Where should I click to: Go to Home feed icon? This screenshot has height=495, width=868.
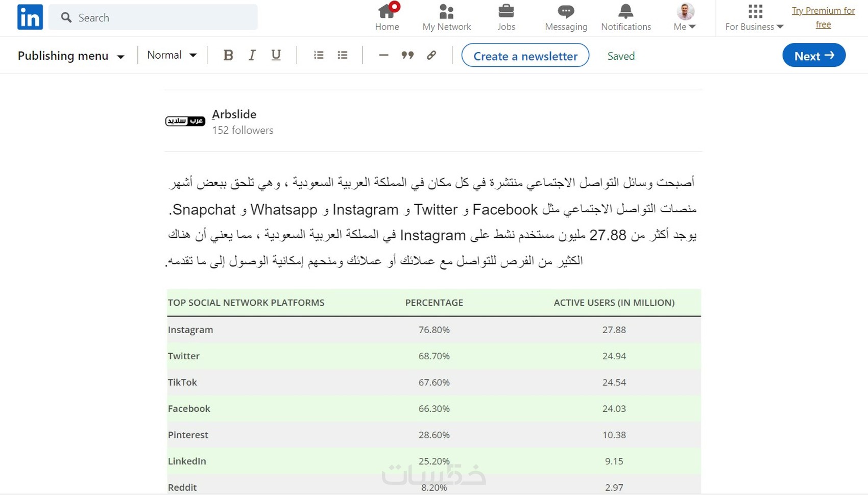point(387,11)
